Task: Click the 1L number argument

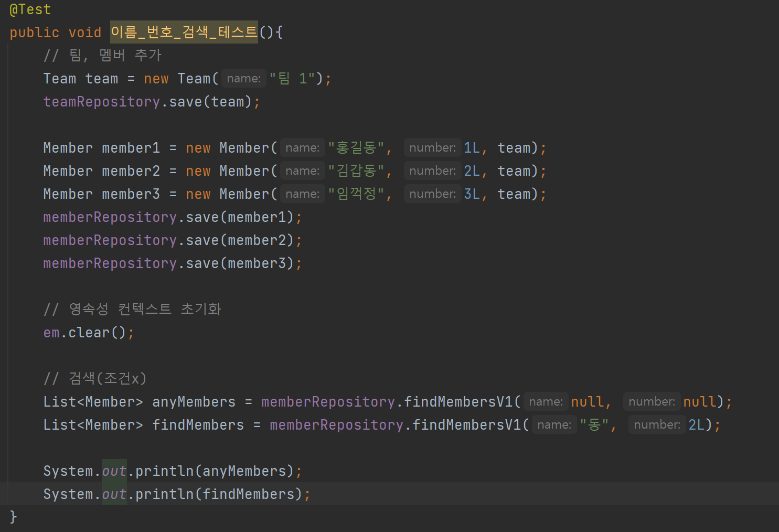Action: (x=472, y=148)
